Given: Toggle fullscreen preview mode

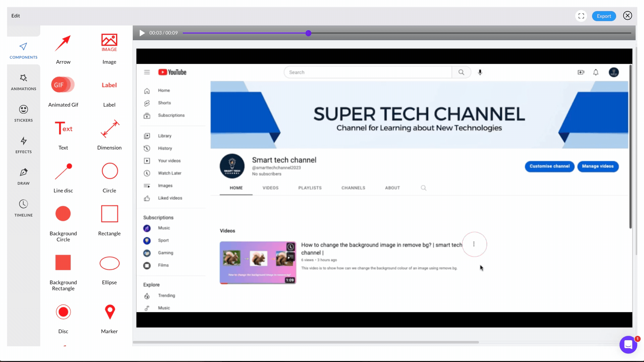Looking at the screenshot, I should (581, 16).
